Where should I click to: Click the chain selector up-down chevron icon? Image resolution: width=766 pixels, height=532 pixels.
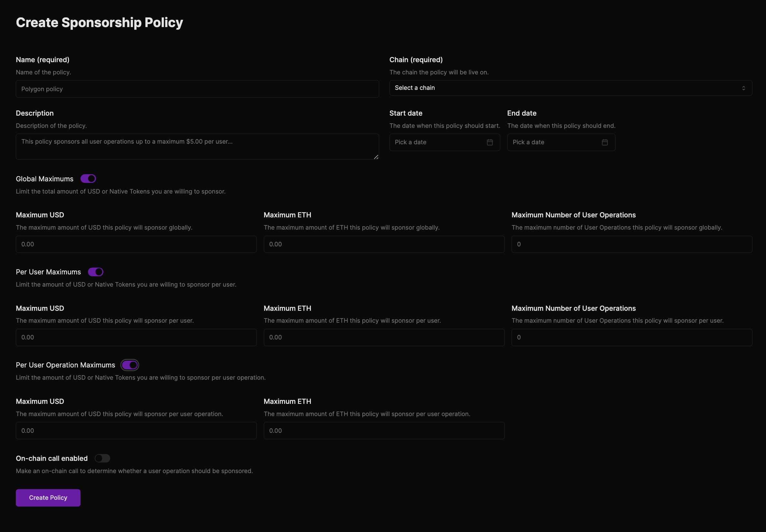pyautogui.click(x=743, y=88)
